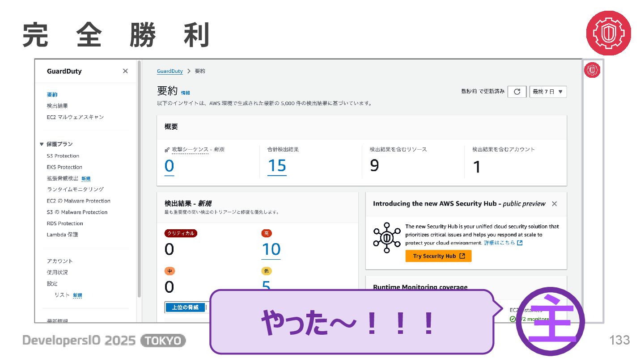Open アカウント in the sidebar
The height and width of the screenshot is (362, 644).
[x=59, y=261]
